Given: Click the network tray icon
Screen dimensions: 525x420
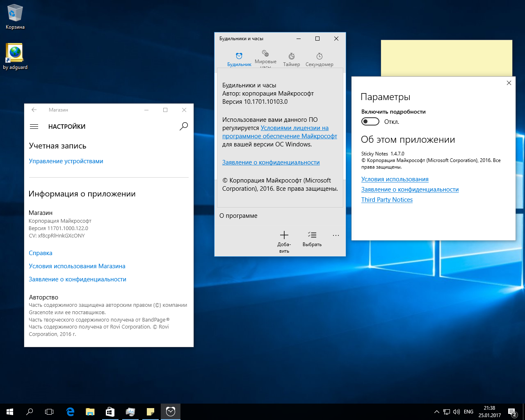Looking at the screenshot, I should (x=447, y=412).
